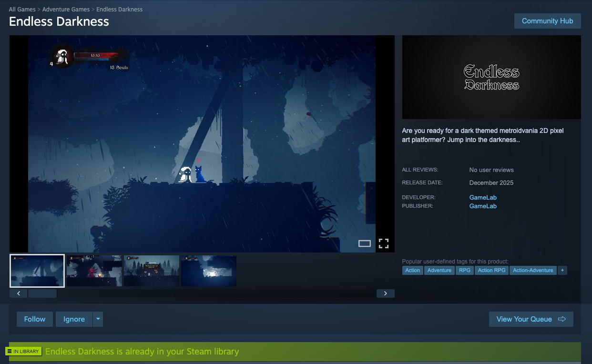Ignore this game
This screenshot has height=364, width=592.
click(74, 319)
